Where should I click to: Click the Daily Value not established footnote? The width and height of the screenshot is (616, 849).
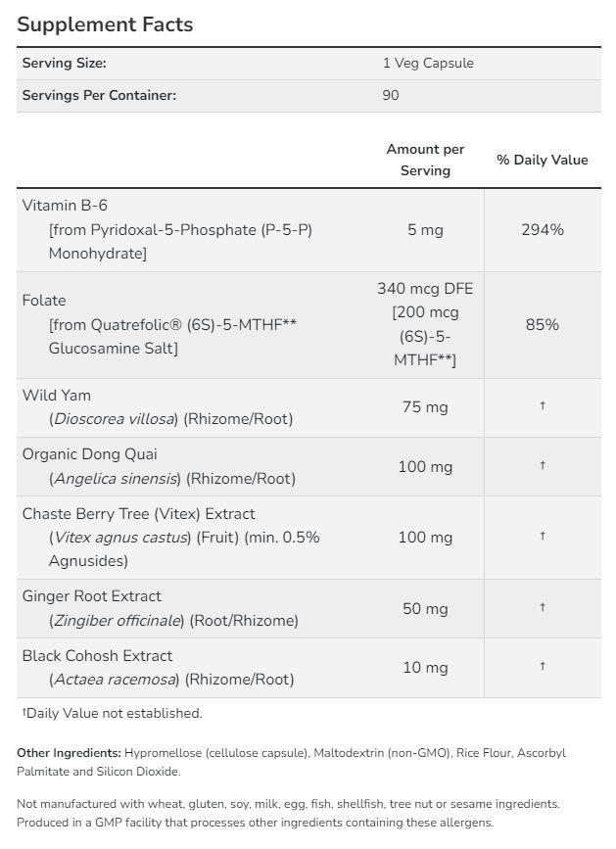112,713
